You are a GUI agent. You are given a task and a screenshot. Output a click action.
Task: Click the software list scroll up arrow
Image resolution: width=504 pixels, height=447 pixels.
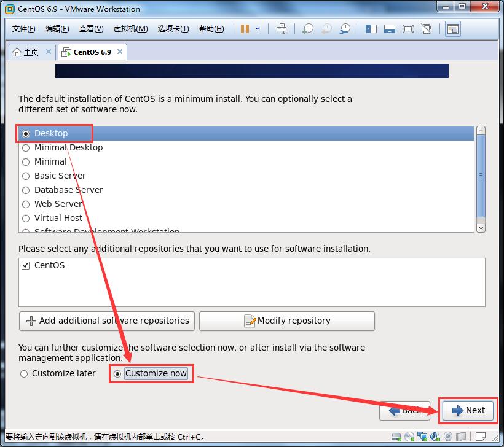click(x=481, y=131)
